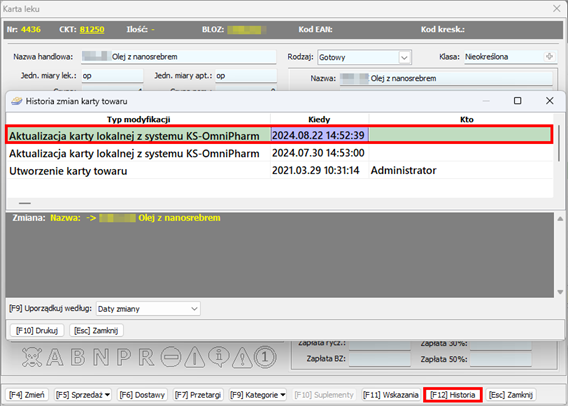Click the letter A drug list icon
The width and height of the screenshot is (568, 406).
click(x=55, y=357)
